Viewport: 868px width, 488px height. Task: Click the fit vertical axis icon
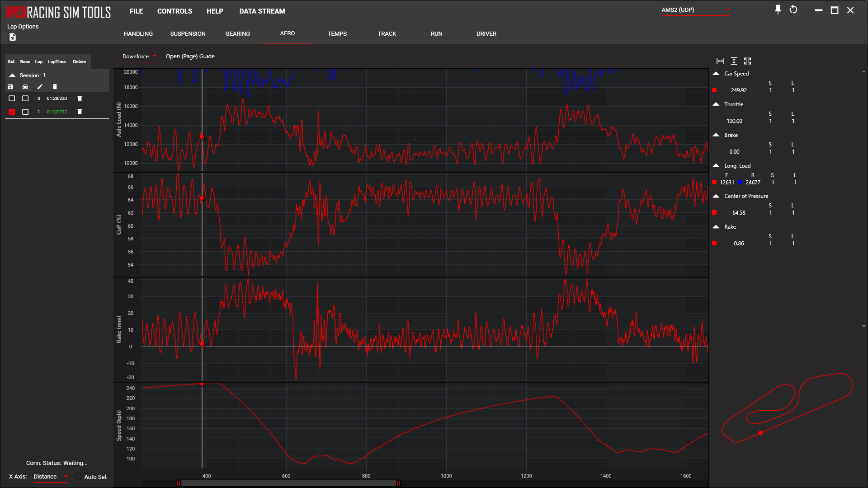[734, 61]
